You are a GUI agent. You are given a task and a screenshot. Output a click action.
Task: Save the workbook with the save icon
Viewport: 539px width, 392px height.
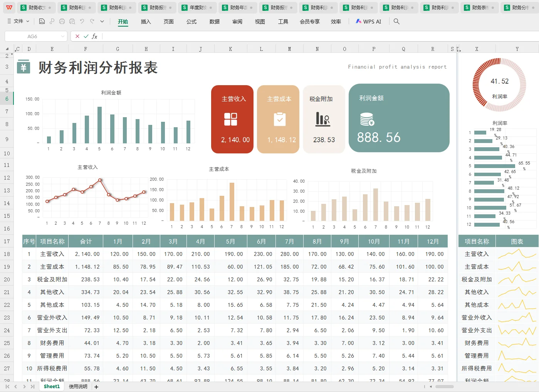point(42,22)
